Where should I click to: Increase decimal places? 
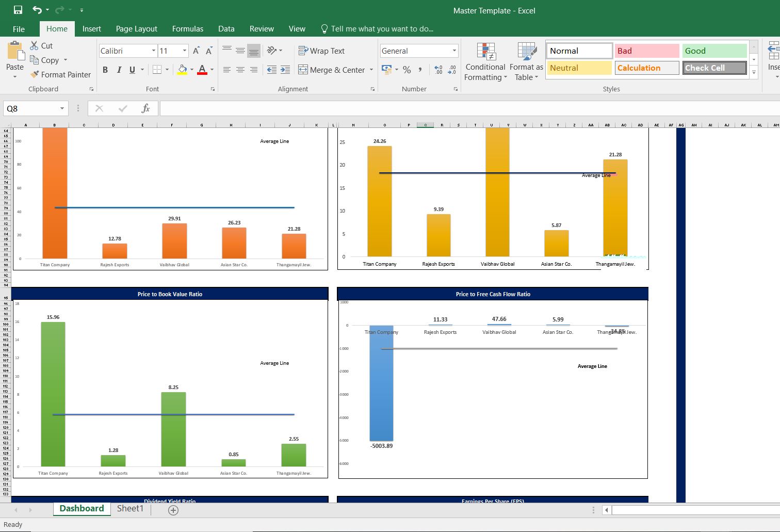438,70
